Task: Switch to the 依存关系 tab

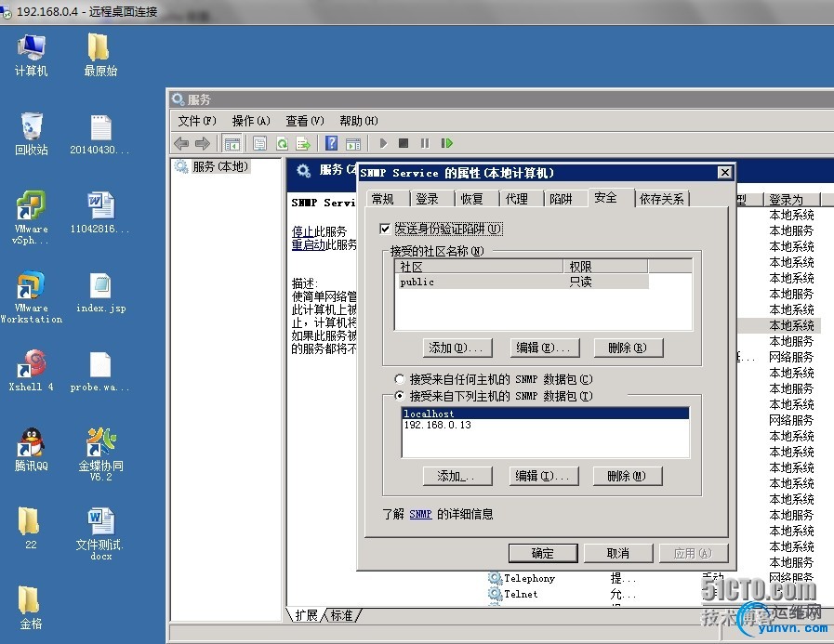Action: point(662,199)
